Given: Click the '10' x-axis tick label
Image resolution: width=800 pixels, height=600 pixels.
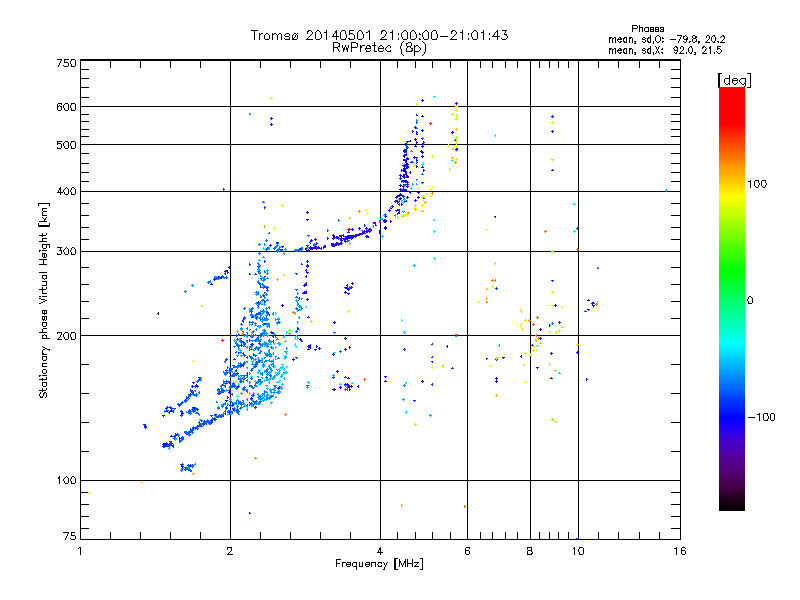Looking at the screenshot, I should coord(578,551).
